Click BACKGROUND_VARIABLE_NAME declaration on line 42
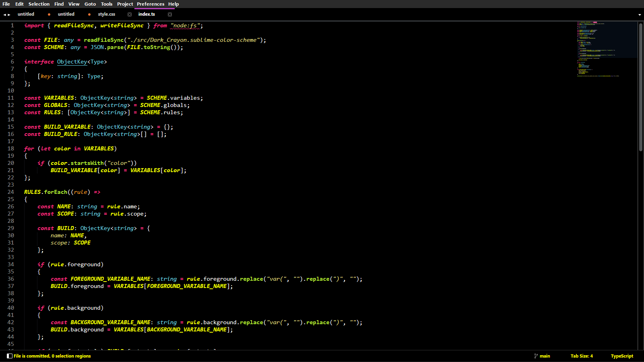The image size is (644, 362). click(111, 322)
